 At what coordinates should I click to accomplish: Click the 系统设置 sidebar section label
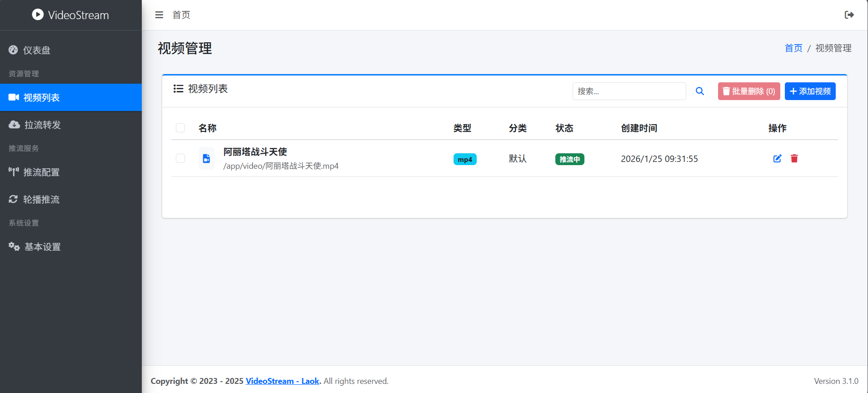coord(24,223)
